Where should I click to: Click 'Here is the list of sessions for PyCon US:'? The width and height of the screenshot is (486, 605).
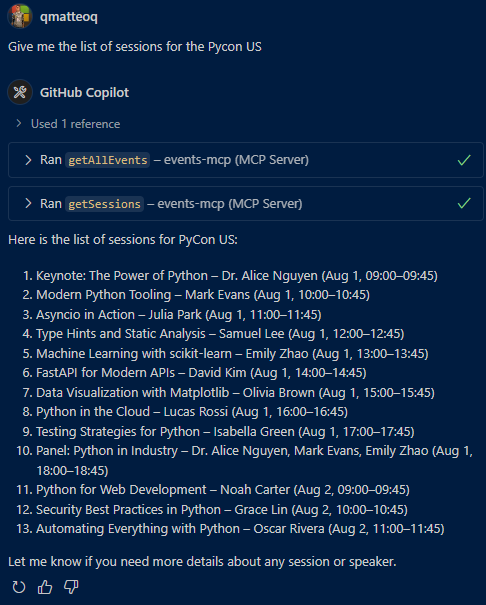(x=123, y=240)
